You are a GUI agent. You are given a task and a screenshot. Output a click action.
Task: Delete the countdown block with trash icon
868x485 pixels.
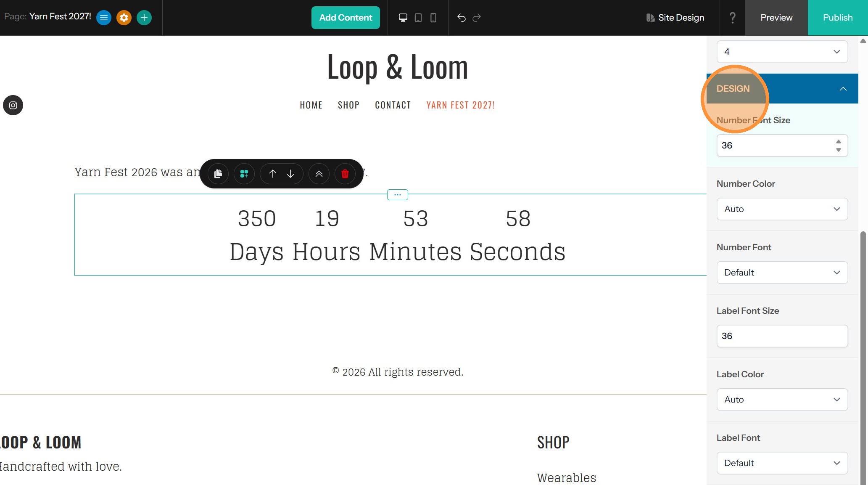[x=345, y=174]
